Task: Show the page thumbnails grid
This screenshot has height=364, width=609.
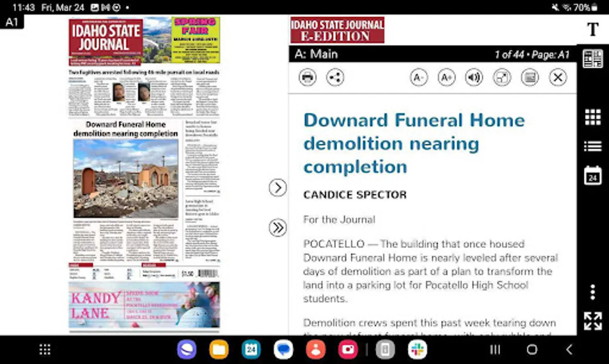Action: tap(593, 117)
